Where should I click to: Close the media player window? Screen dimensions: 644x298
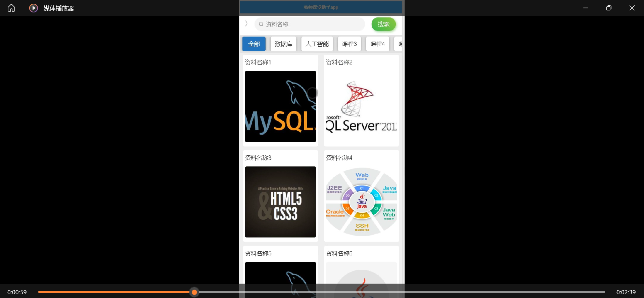632,8
